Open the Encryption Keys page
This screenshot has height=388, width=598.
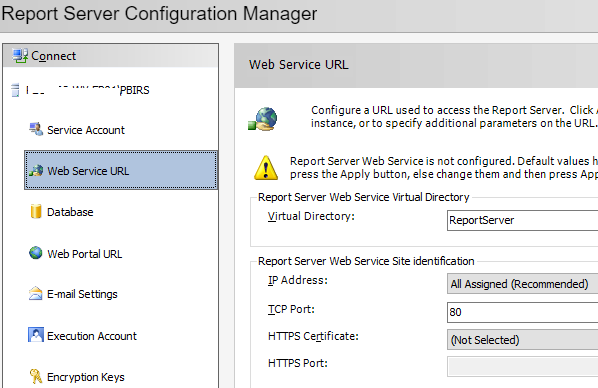point(86,377)
